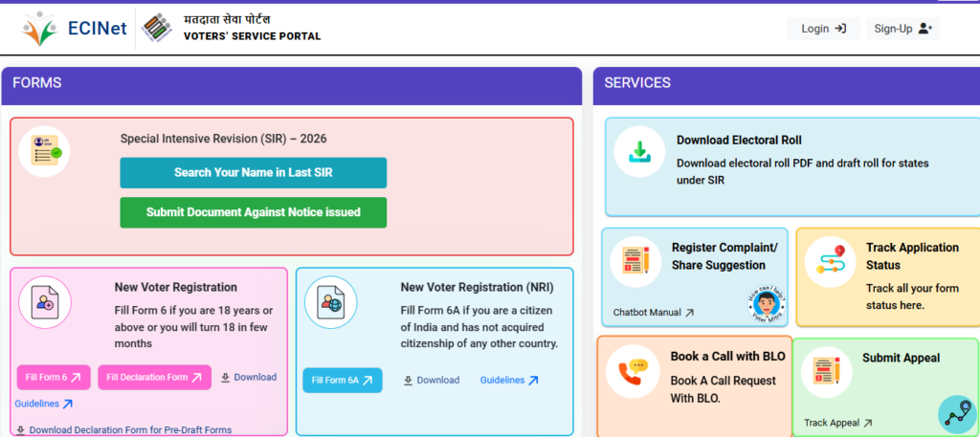This screenshot has width=980, height=437.
Task: Click the Voter Mitra chatbot avatar
Action: pos(767,305)
